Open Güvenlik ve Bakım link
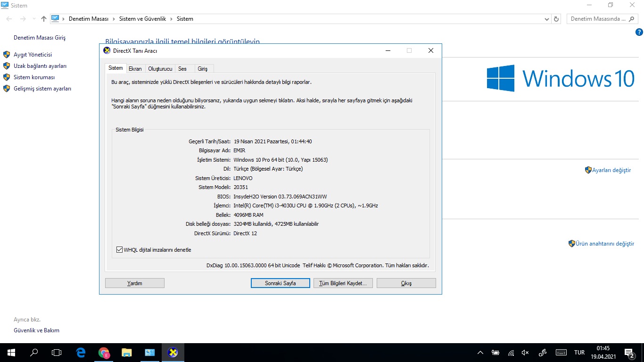Viewport: 644px width, 362px height. point(36,330)
